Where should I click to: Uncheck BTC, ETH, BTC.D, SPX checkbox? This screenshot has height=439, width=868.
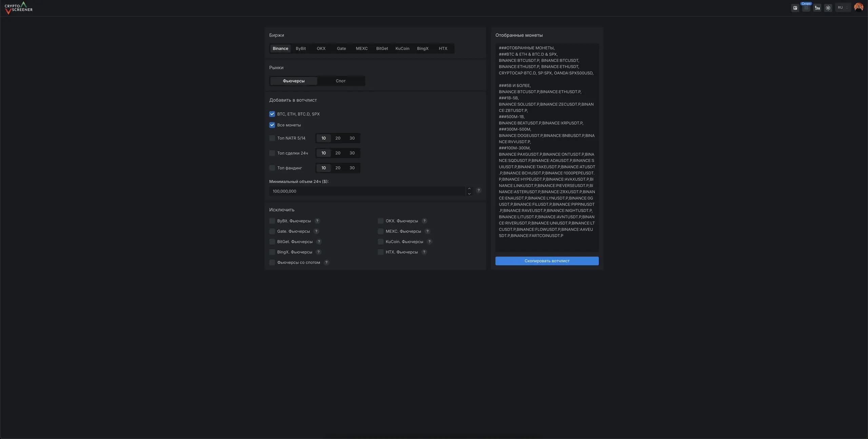pyautogui.click(x=272, y=114)
